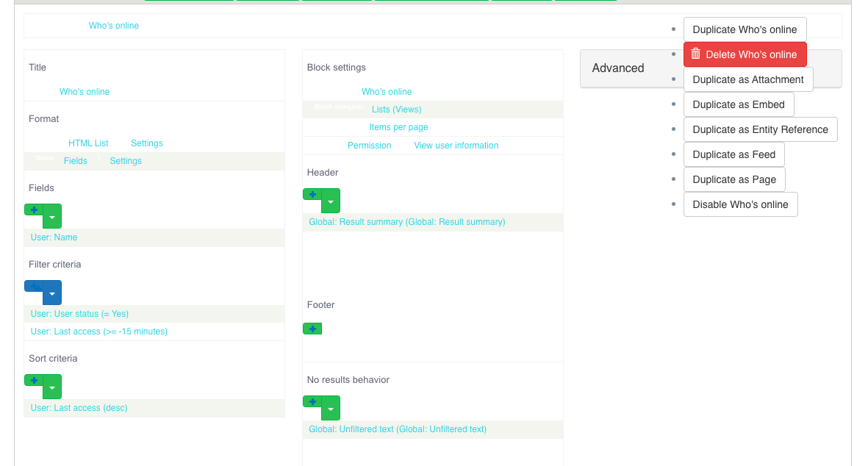The image size is (868, 466).
Task: Open the dropdown arrow under No results behavior
Action: [x=331, y=408]
